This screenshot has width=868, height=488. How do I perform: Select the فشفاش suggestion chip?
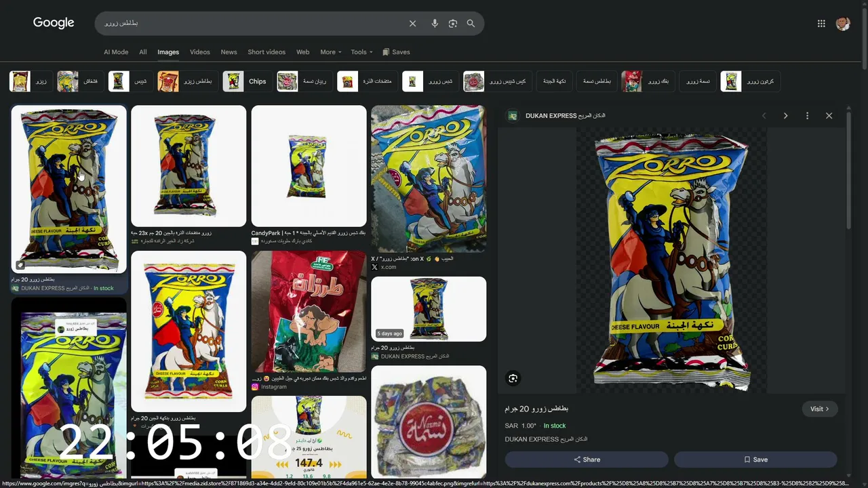coord(81,81)
